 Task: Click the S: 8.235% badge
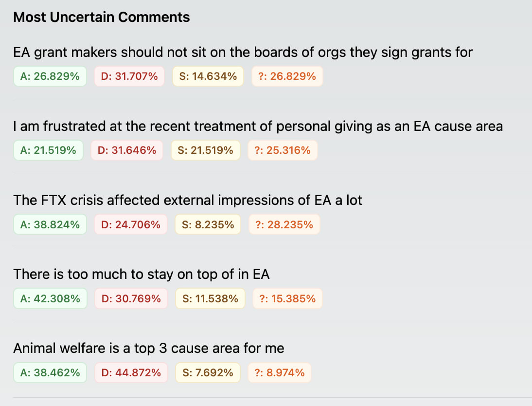(208, 224)
